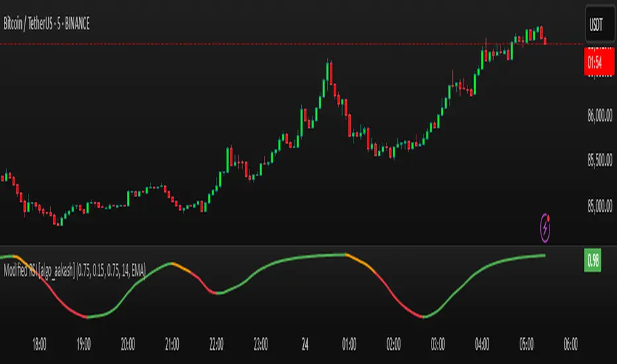617x364 pixels.
Task: Click the 05:00 time axis label
Action: point(526,344)
